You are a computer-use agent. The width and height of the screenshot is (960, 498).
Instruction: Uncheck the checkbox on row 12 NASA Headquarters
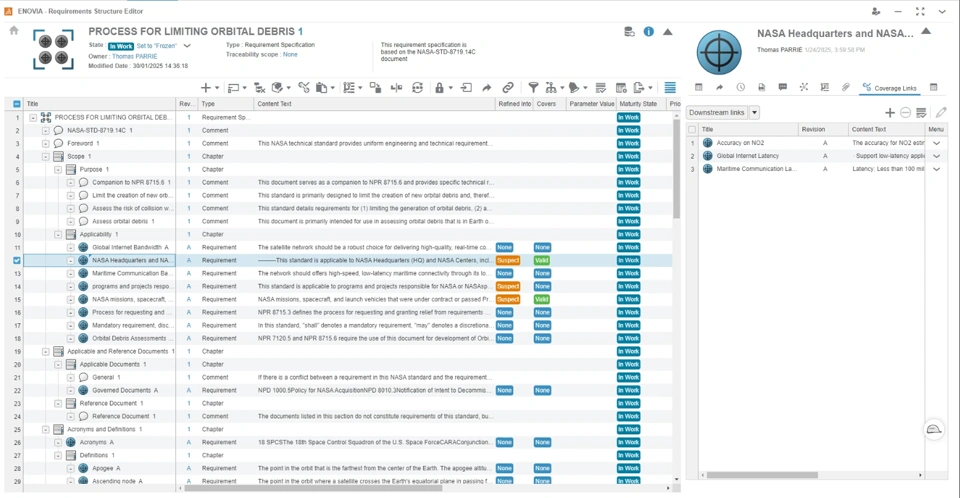(x=17, y=260)
